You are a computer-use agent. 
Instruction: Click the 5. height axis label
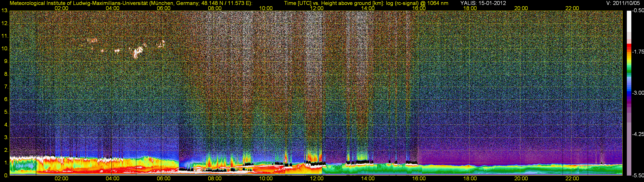pyautogui.click(x=6, y=112)
